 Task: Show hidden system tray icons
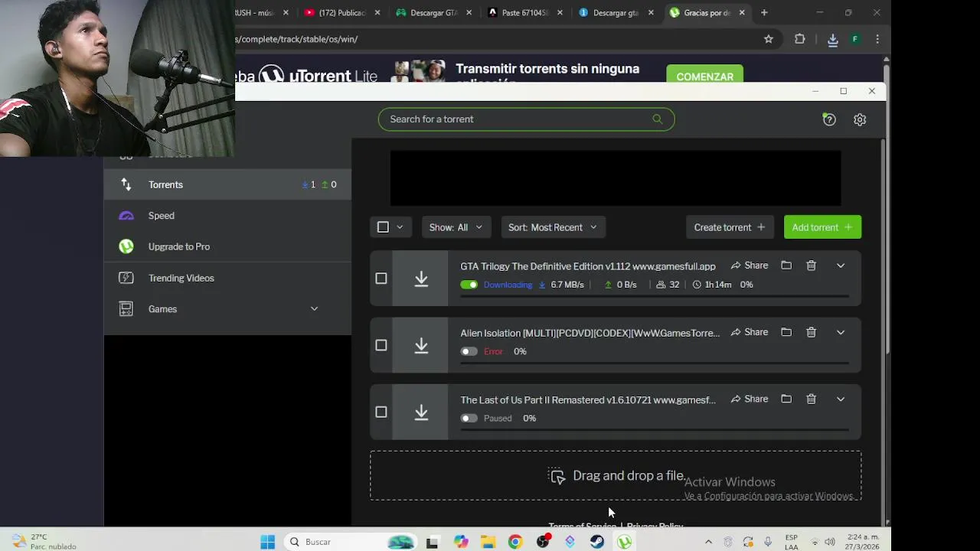click(x=708, y=542)
